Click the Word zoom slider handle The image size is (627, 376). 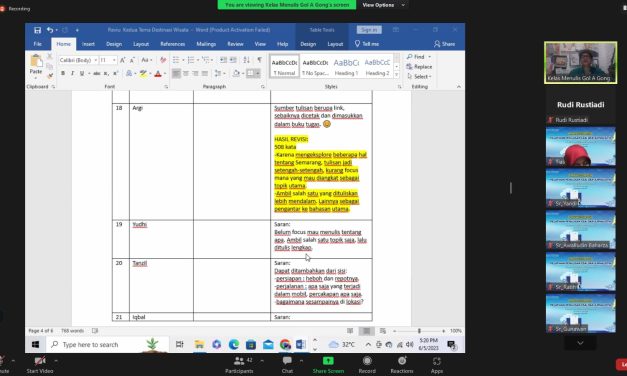click(419, 331)
